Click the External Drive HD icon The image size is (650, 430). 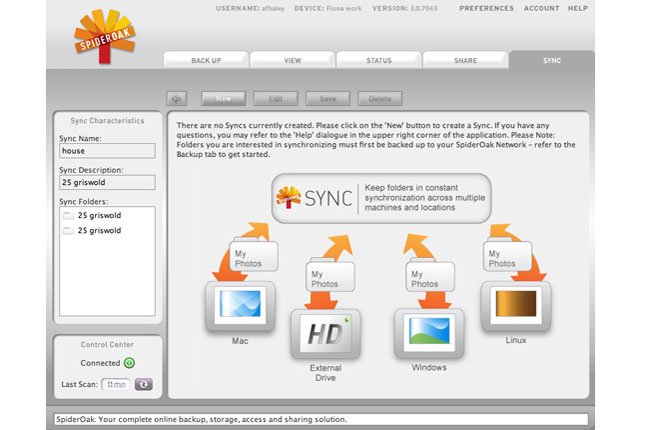pyautogui.click(x=325, y=333)
